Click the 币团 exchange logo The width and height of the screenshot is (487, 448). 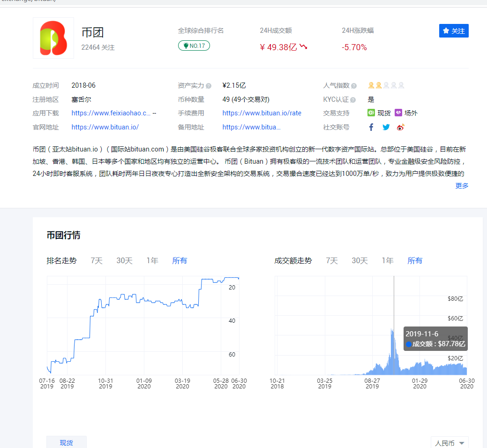tap(53, 38)
